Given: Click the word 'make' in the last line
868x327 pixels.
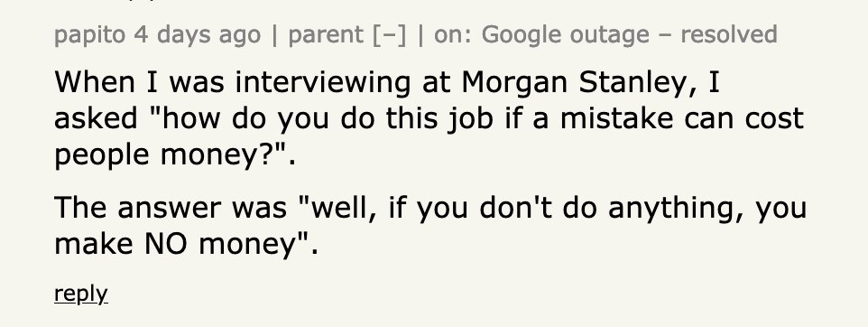Looking at the screenshot, I should tap(94, 244).
